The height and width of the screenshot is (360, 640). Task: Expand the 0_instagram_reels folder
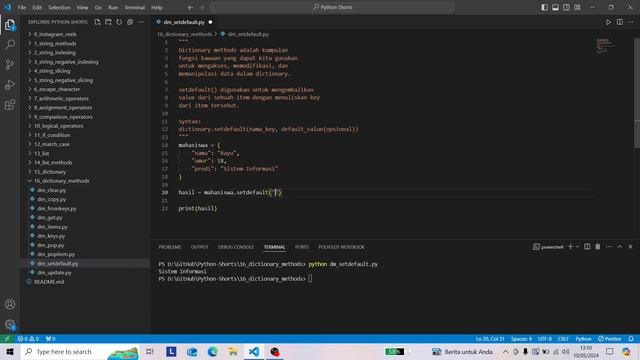(x=85, y=34)
